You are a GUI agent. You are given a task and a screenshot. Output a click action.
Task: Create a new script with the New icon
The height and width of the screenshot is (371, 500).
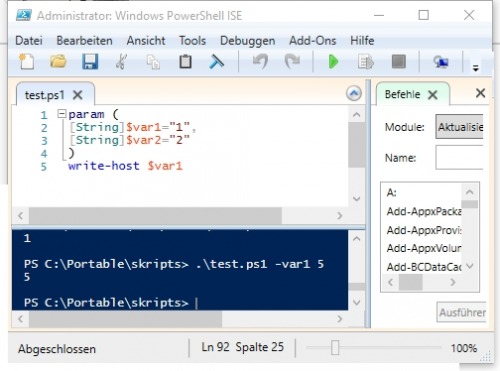click(x=27, y=62)
